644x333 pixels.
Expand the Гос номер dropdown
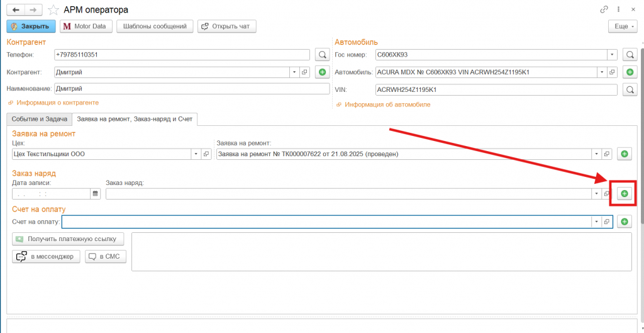click(x=611, y=55)
